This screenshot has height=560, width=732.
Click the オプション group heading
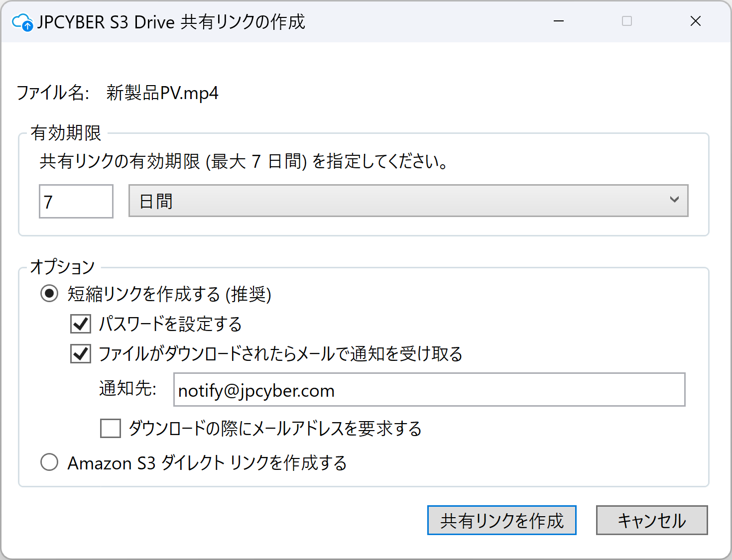point(62,267)
